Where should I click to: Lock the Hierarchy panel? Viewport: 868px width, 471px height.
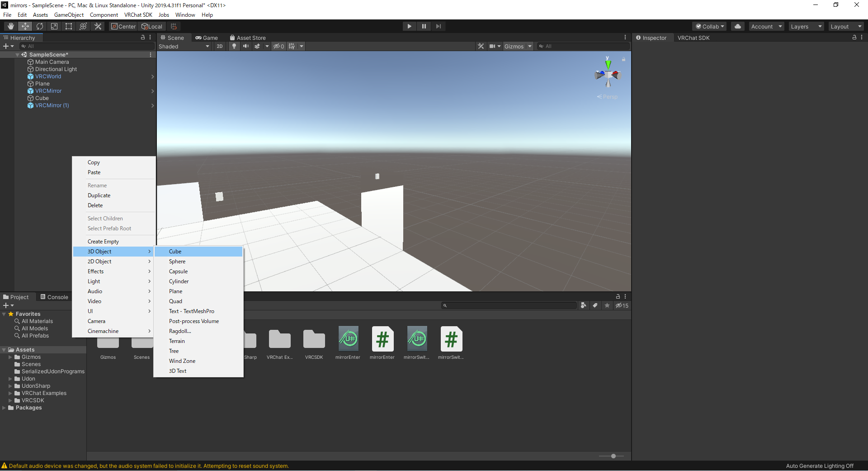pos(143,38)
